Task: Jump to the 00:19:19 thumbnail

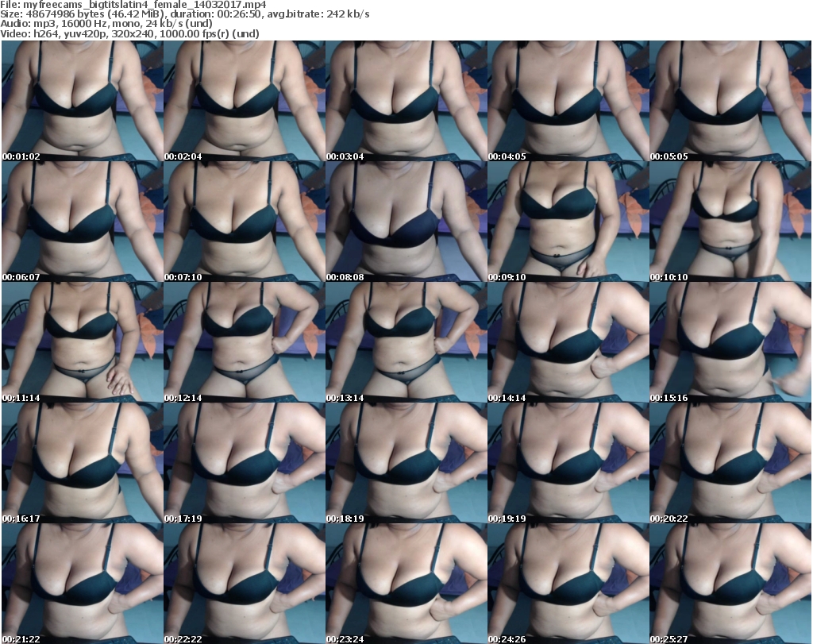Action: click(568, 462)
